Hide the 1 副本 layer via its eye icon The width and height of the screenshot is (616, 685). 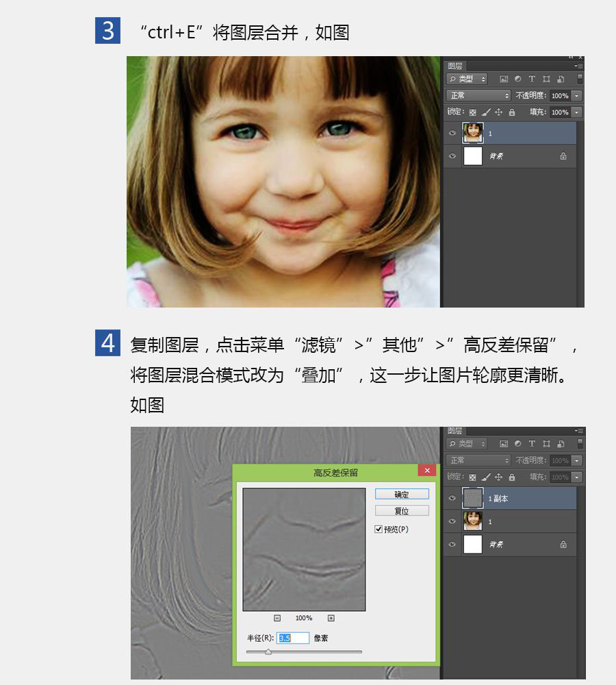pos(452,498)
